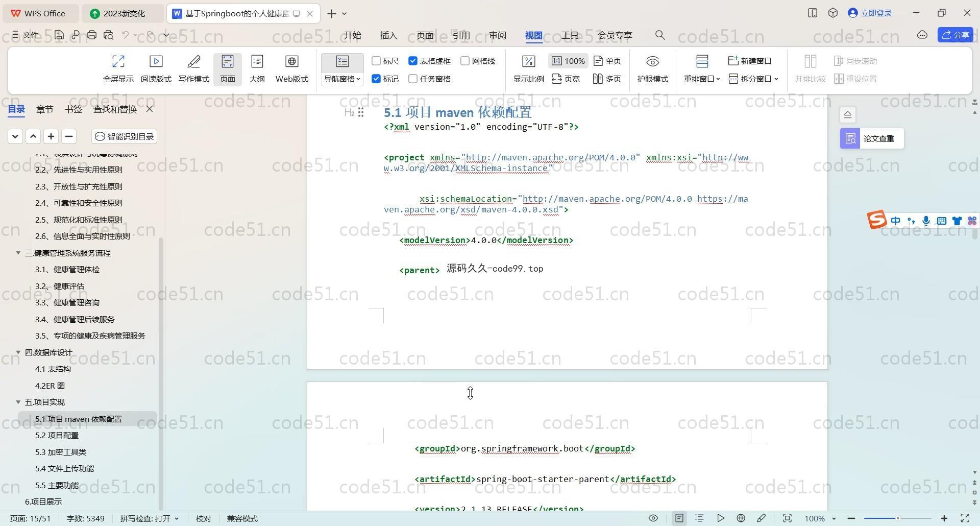Open quick access toolbar customize arrow
This screenshot has height=526, width=980.
[x=166, y=35]
